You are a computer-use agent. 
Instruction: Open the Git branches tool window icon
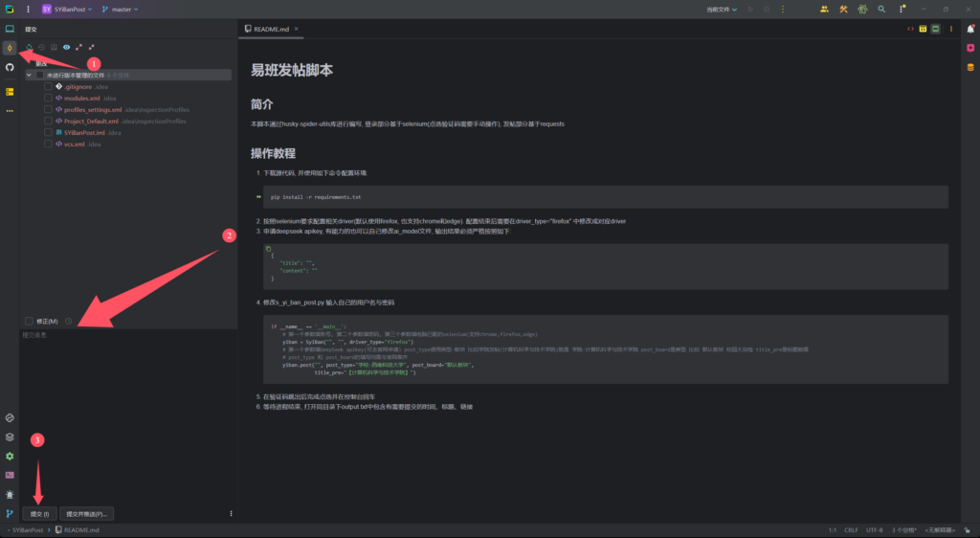click(10, 513)
